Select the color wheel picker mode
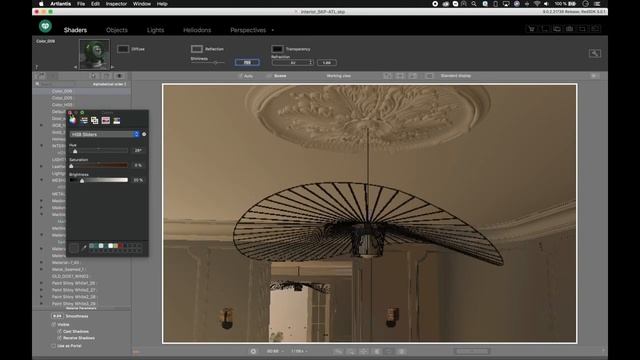The height and width of the screenshot is (360, 640). tap(73, 120)
